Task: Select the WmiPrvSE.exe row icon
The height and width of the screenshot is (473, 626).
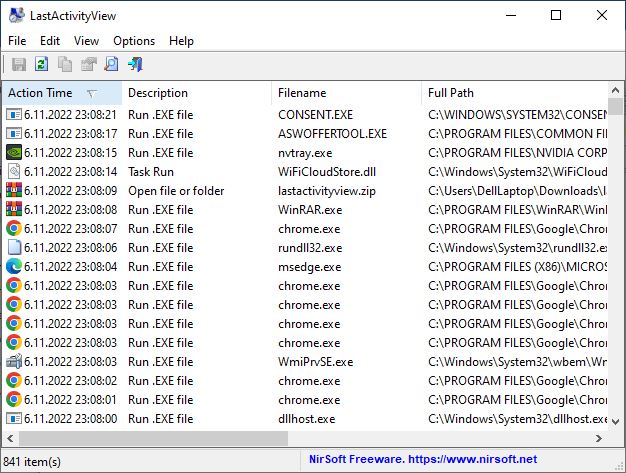Action: point(14,362)
